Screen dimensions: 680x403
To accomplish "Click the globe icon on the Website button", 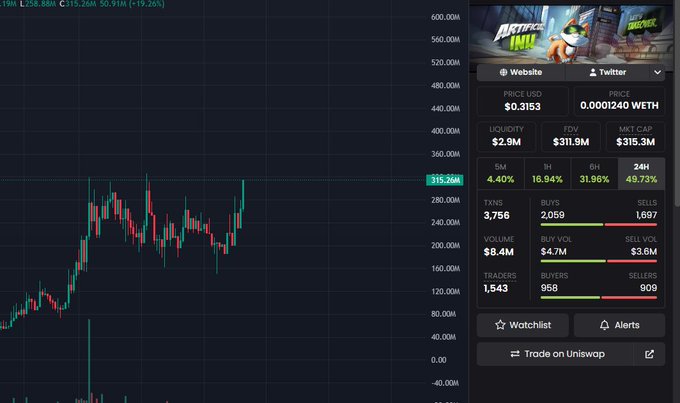I will [x=503, y=72].
